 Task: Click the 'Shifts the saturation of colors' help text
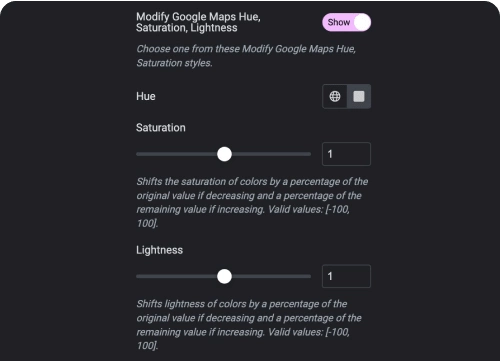click(x=252, y=202)
